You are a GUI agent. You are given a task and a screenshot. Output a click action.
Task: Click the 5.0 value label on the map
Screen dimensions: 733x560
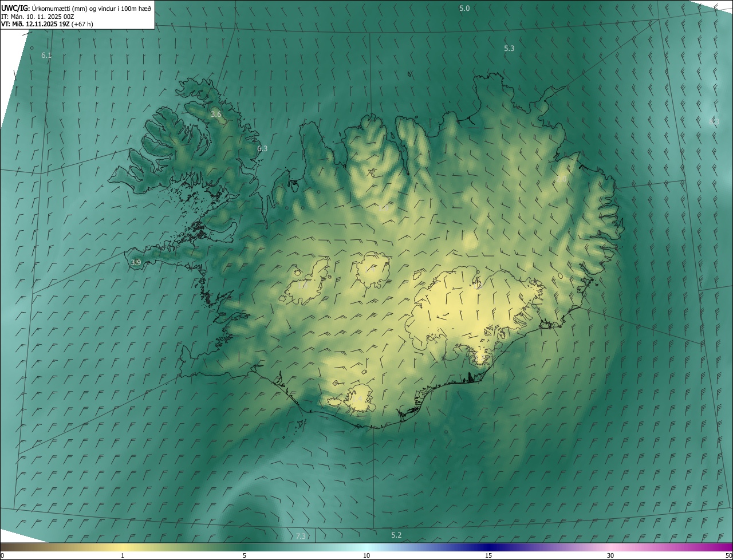pos(464,8)
